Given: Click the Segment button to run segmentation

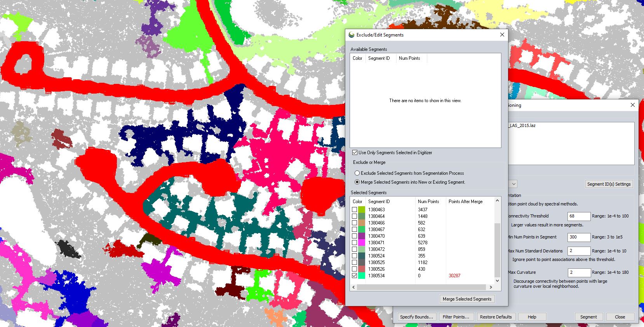Looking at the screenshot, I should pos(588,317).
